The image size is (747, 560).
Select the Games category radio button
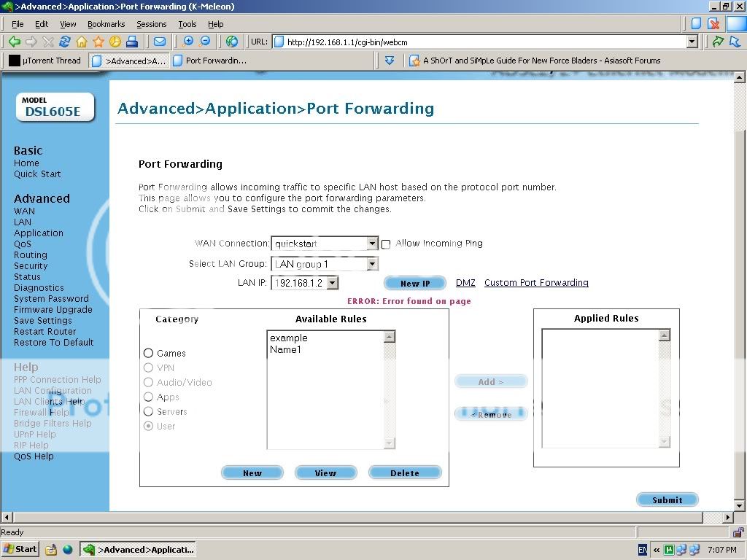tap(148, 353)
